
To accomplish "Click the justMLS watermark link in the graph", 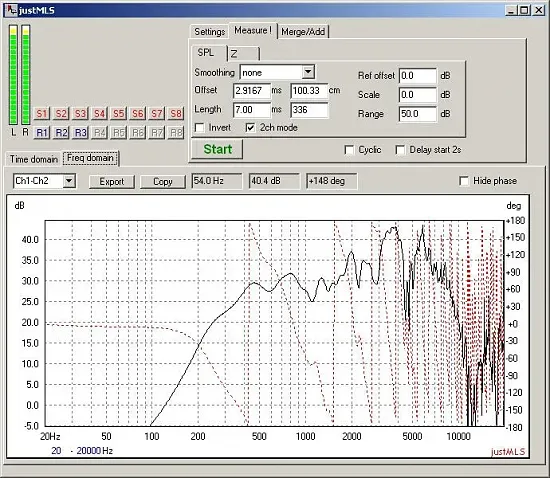I will pyautogui.click(x=508, y=451).
